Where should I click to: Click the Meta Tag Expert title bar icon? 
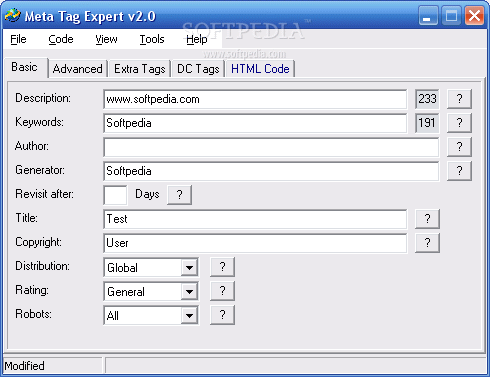tap(13, 16)
